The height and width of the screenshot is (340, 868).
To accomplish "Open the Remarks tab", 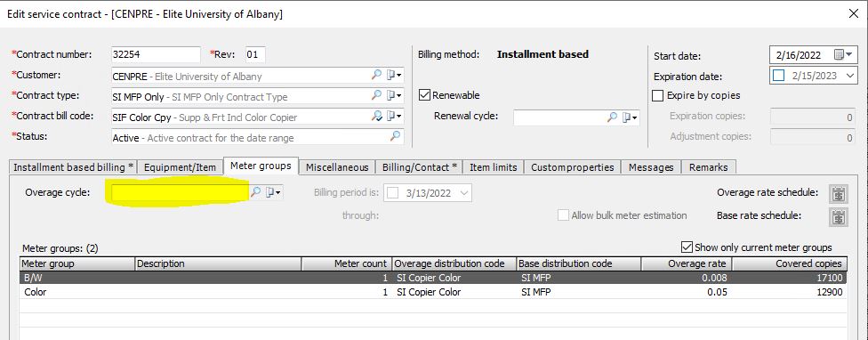I will click(x=709, y=167).
